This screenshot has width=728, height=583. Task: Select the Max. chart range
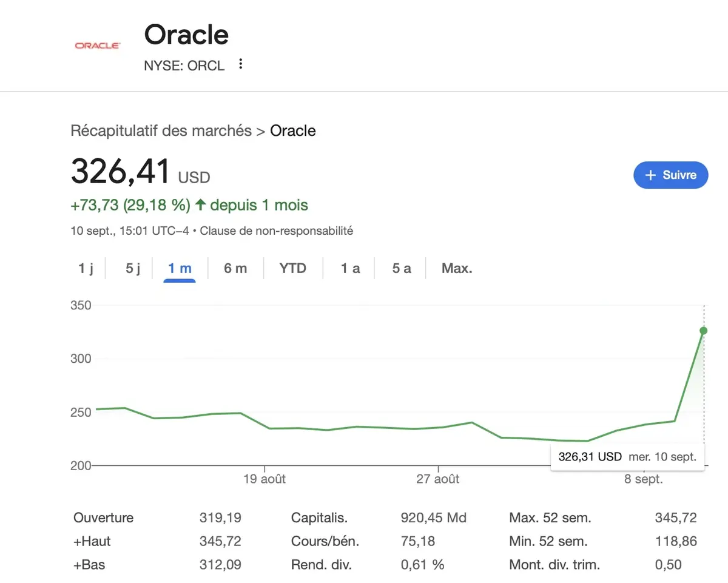[x=456, y=268]
